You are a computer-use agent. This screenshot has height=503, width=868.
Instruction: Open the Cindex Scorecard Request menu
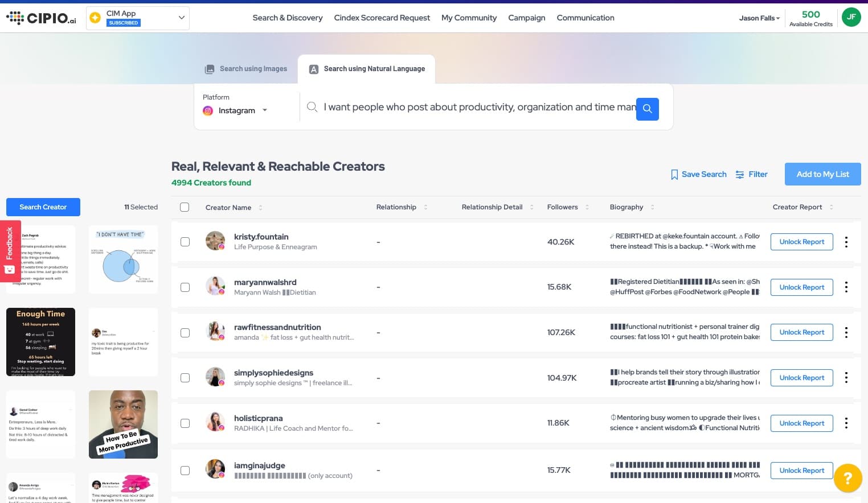[382, 18]
